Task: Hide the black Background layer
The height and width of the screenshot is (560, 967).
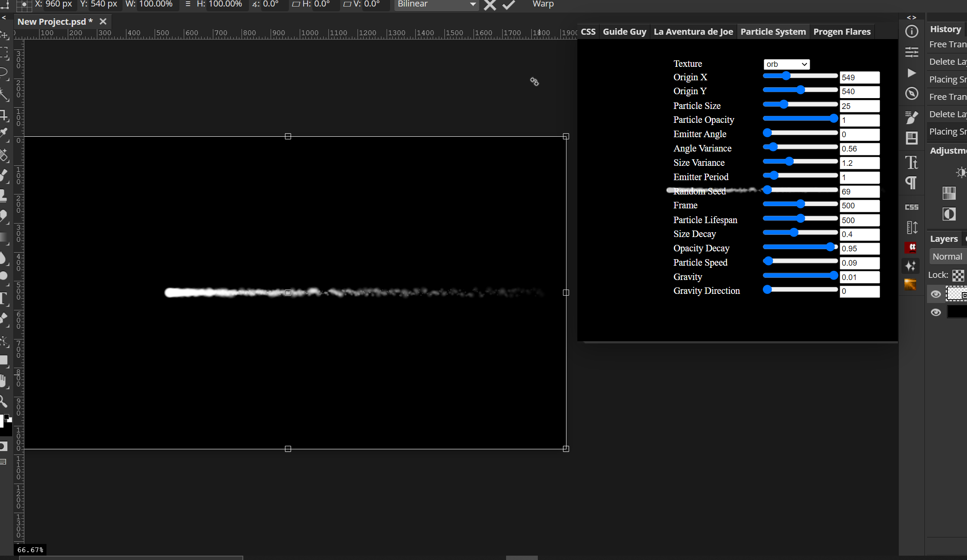Action: click(936, 313)
